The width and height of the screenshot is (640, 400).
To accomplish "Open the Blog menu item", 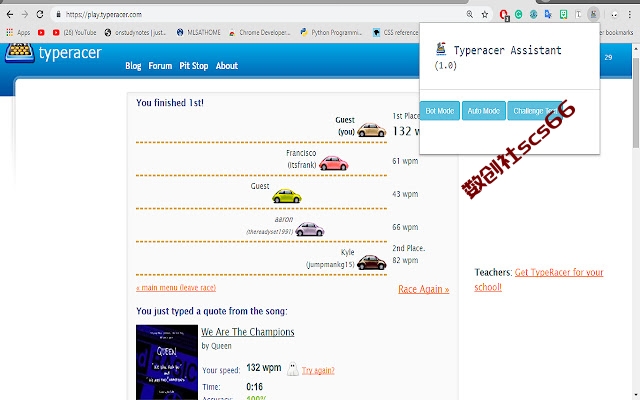I will [x=133, y=66].
